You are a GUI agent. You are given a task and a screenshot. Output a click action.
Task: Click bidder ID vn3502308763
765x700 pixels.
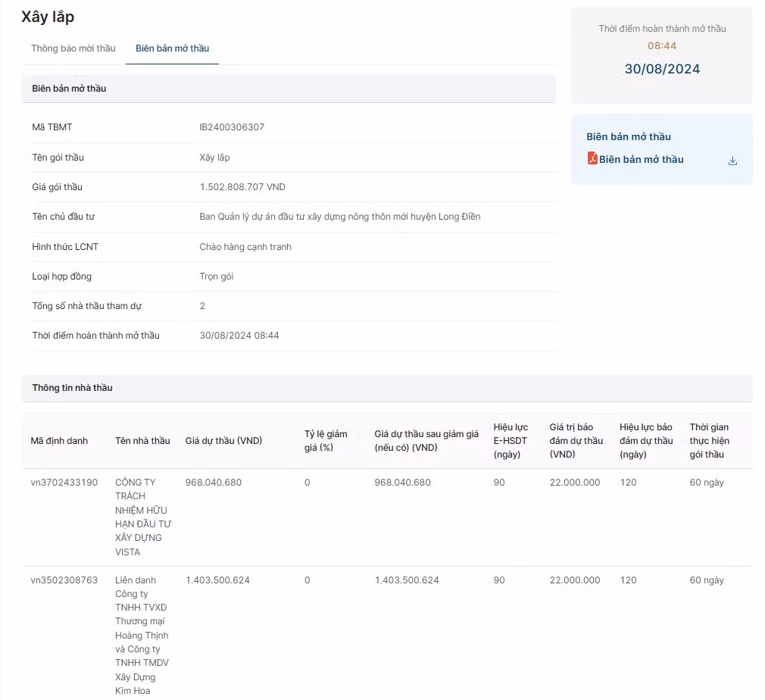(x=64, y=580)
